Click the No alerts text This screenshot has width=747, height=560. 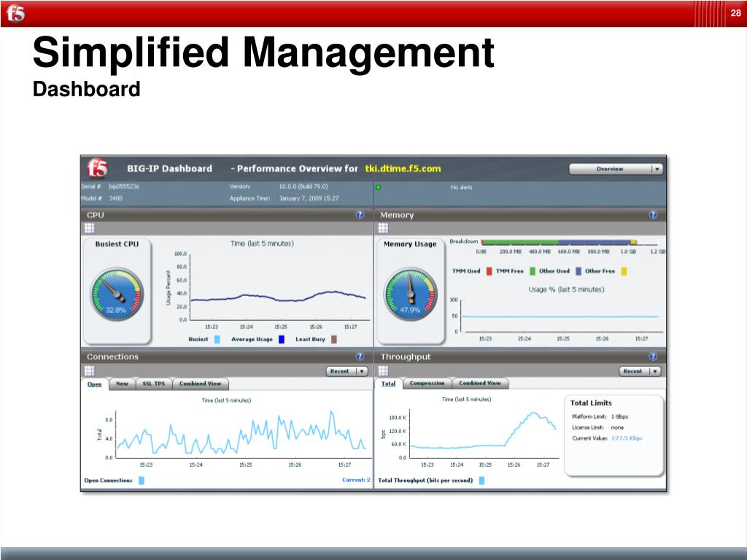click(461, 187)
